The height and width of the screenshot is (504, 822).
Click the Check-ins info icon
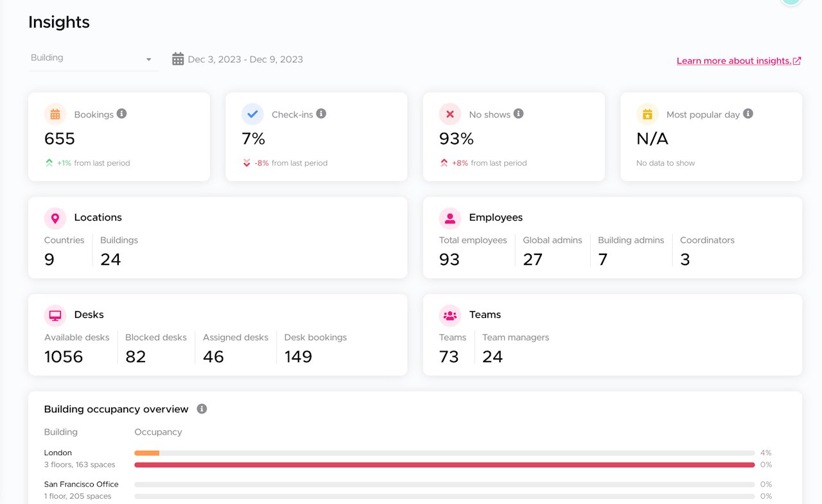321,114
